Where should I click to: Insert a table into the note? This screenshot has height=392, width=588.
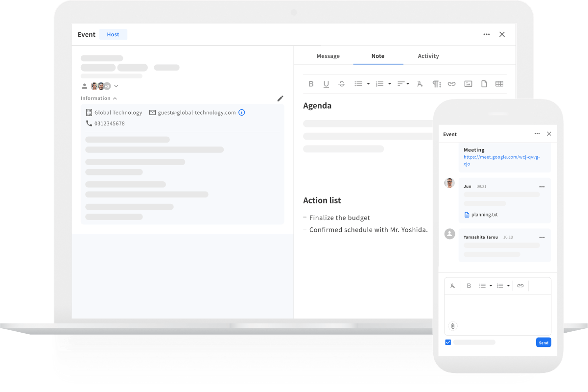tap(499, 84)
